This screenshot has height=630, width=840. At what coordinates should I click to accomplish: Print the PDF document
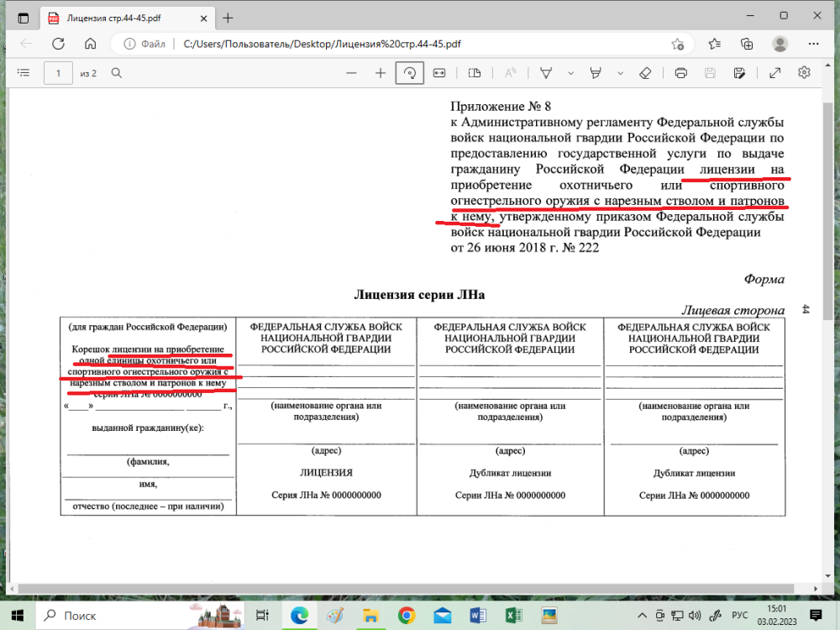(681, 73)
